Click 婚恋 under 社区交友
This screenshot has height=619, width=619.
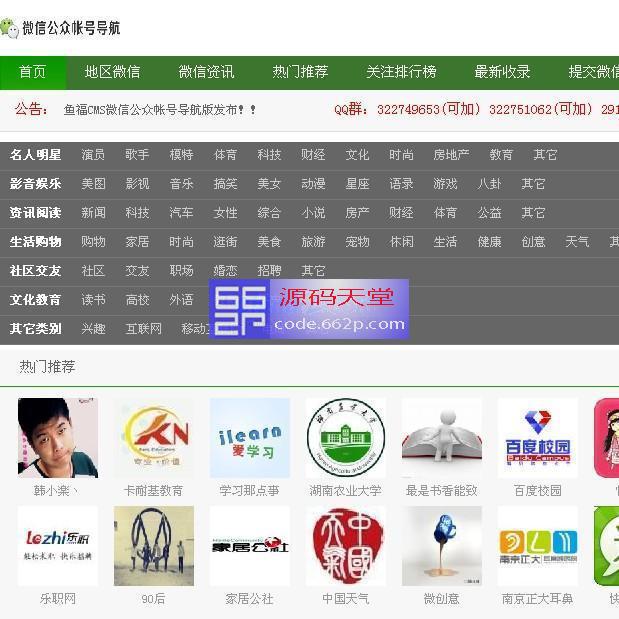tap(225, 271)
